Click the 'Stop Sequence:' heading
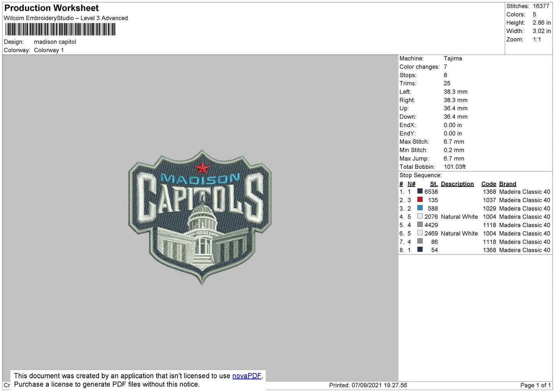Image resolution: width=555 pixels, height=392 pixels. [421, 175]
